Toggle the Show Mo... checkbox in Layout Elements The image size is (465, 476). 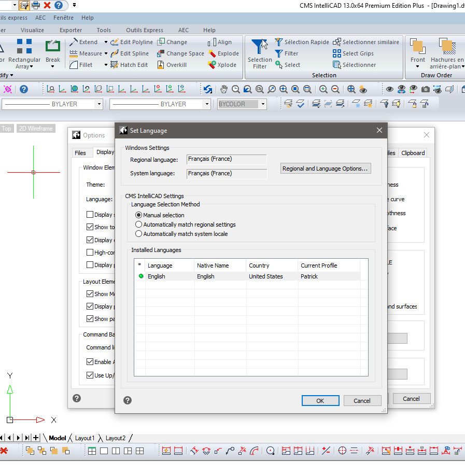tap(90, 293)
